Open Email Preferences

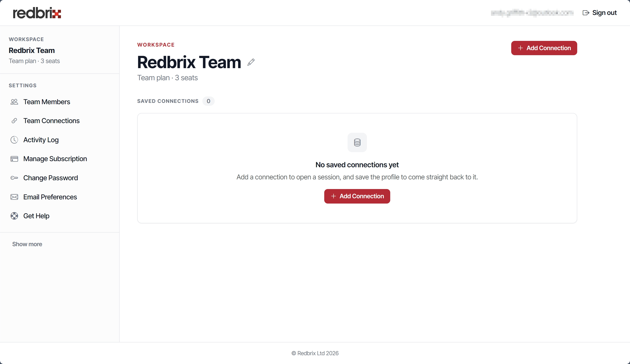[x=50, y=197]
